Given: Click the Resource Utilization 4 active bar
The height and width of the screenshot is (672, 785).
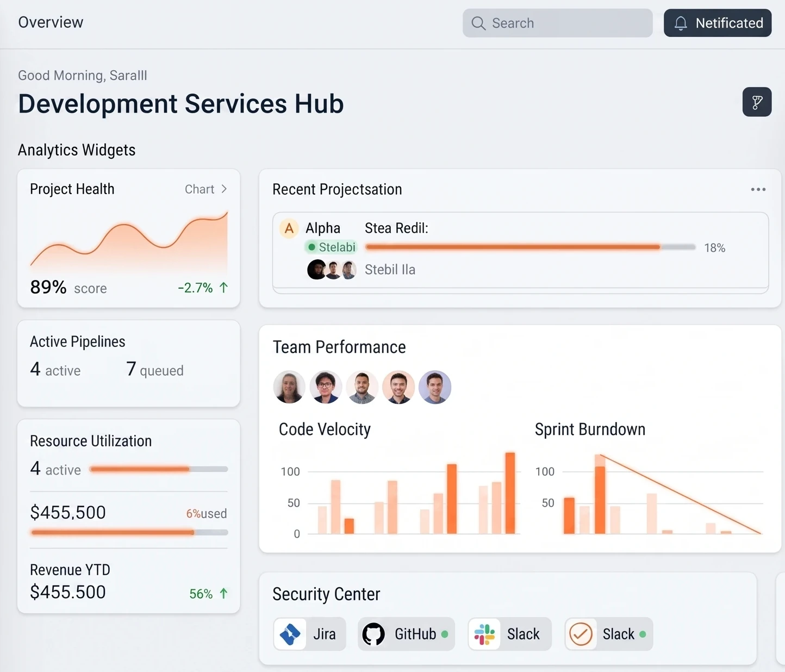Looking at the screenshot, I should coord(159,469).
